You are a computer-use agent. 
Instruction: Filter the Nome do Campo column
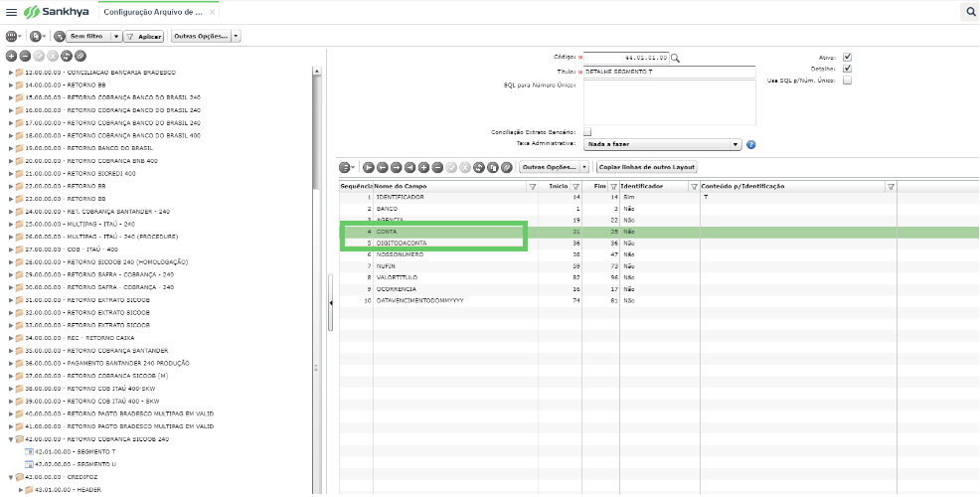click(533, 186)
